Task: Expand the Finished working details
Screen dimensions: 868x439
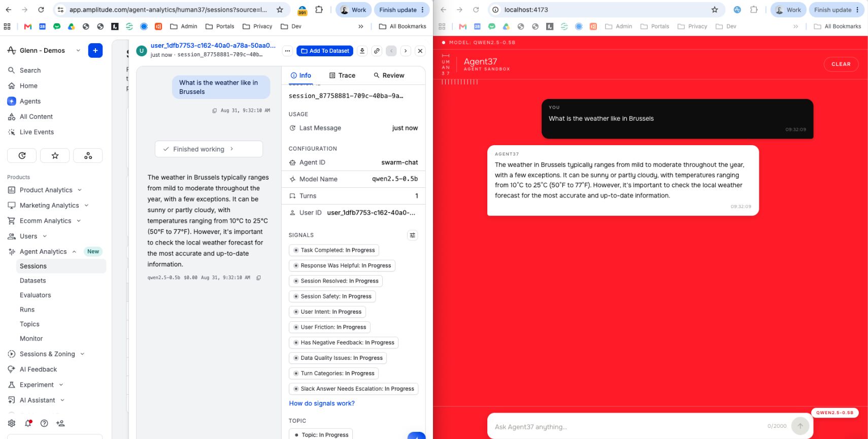Action: click(209, 149)
